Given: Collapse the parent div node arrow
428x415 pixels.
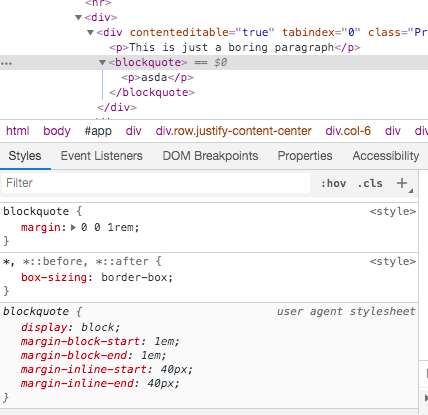Looking at the screenshot, I should (x=78, y=17).
